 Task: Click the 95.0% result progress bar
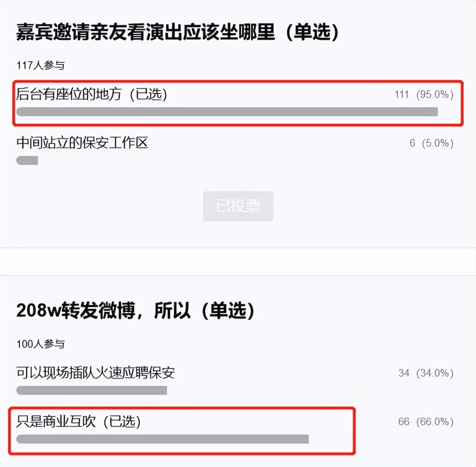[x=227, y=112]
